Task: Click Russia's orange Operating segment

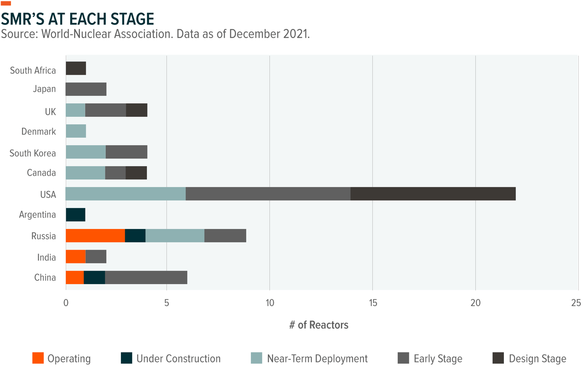Action: point(95,235)
